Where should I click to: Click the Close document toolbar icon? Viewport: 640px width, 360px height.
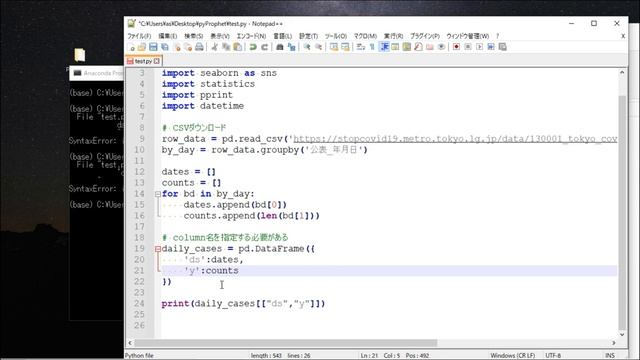pos(177,47)
